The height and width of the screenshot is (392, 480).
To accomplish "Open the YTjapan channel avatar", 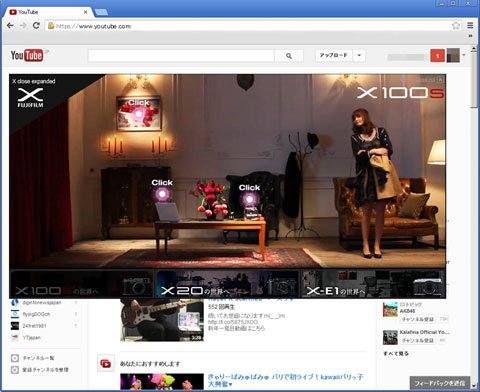I will tap(15, 338).
